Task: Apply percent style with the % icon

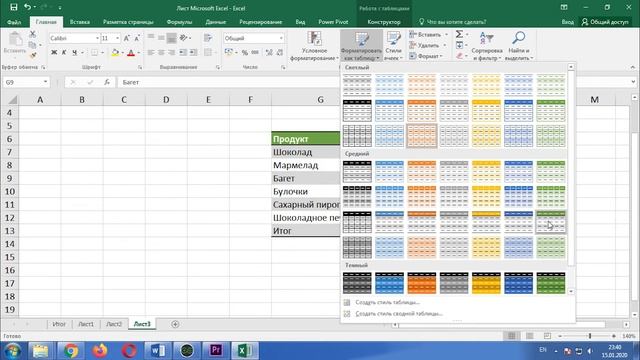Action: click(244, 53)
